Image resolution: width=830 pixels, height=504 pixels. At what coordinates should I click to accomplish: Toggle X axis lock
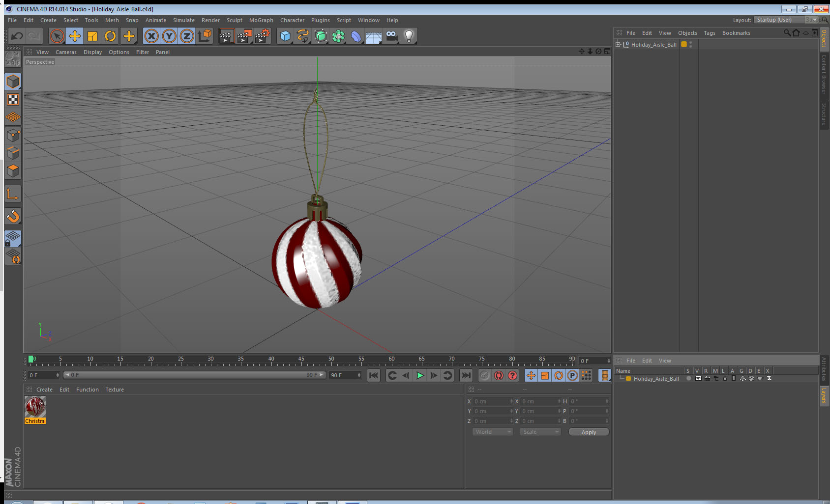151,36
